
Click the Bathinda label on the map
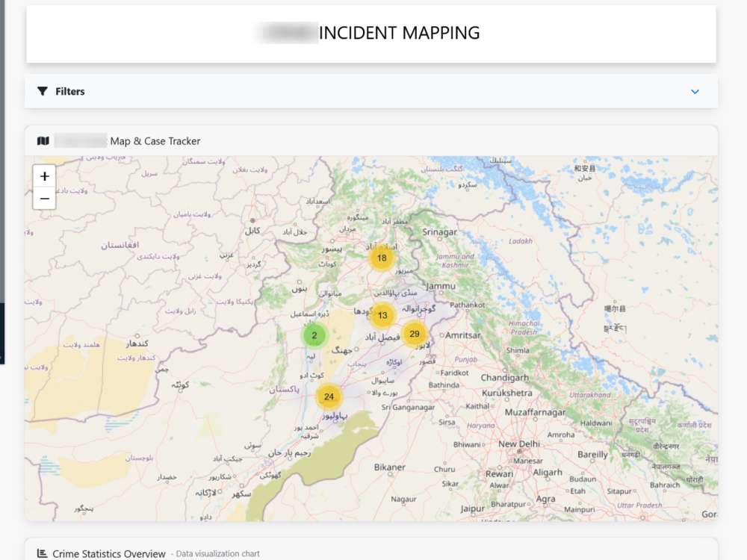click(x=444, y=385)
